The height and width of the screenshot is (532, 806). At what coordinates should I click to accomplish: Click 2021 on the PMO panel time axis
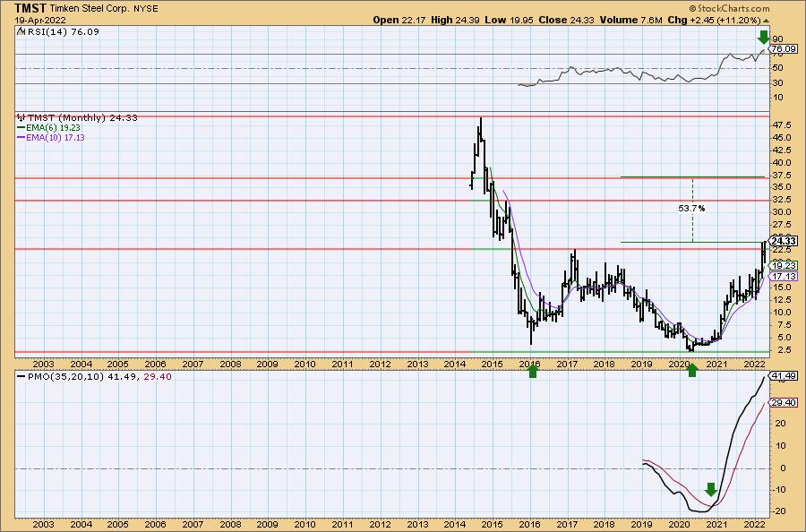point(717,524)
